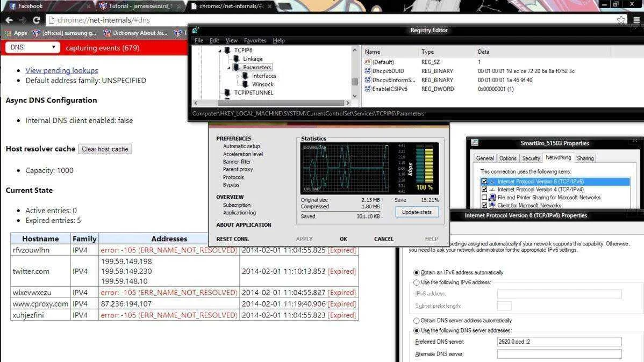Click the Facebook tab favicon
Viewport: 644px width, 362px height.
point(13,6)
